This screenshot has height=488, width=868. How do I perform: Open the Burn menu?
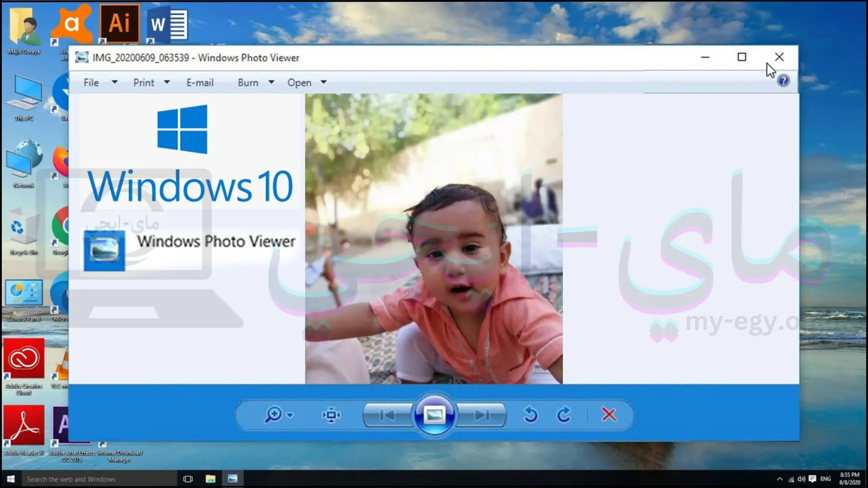pyautogui.click(x=248, y=83)
